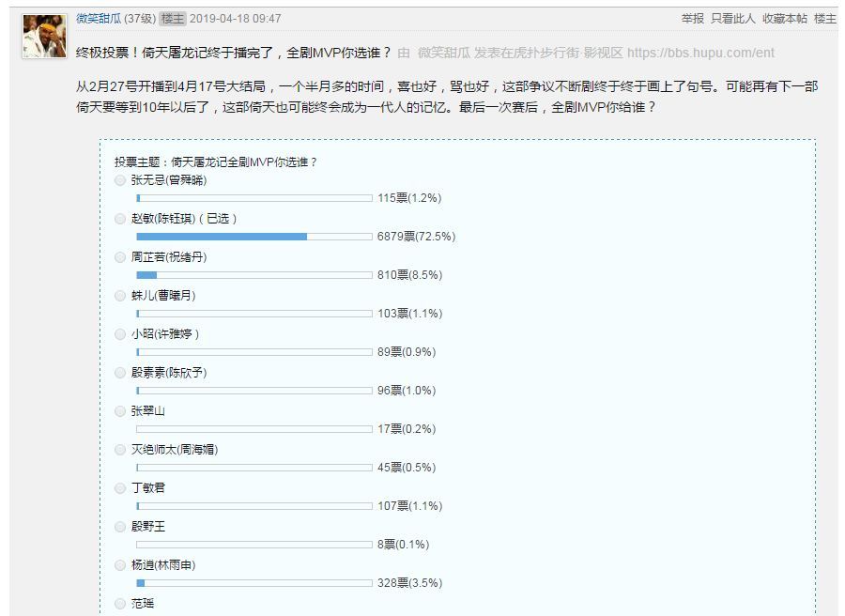Bookmark the thread via 收藏本帖
Image resolution: width=845 pixels, height=616 pixels.
point(785,19)
